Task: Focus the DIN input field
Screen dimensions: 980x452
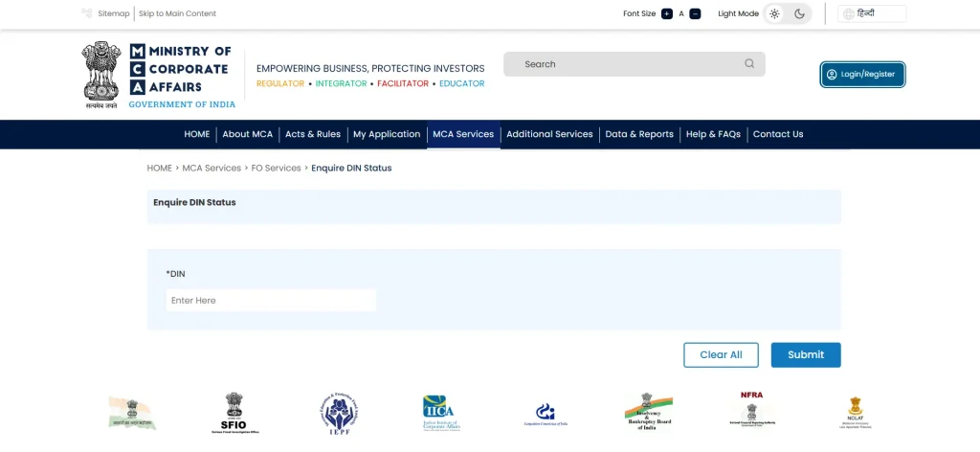Action: click(x=271, y=300)
